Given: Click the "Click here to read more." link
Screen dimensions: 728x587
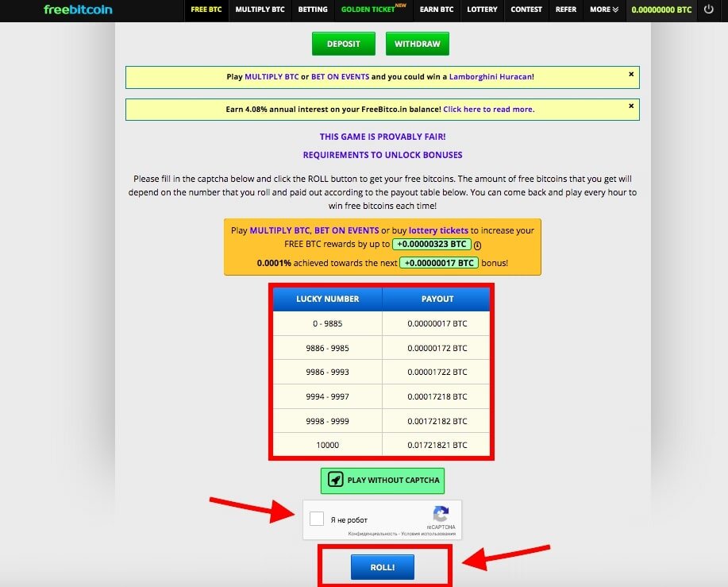Looking at the screenshot, I should point(489,109).
